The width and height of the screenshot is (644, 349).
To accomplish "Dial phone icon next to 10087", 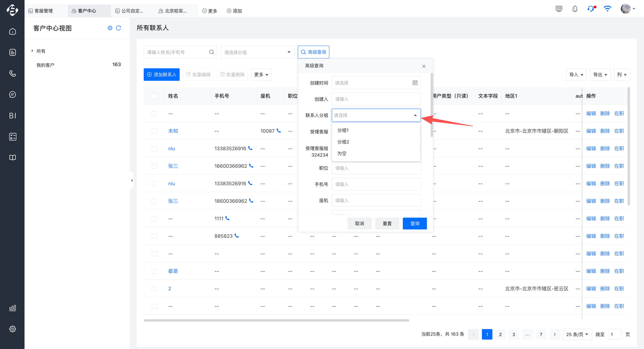I will pos(279,131).
